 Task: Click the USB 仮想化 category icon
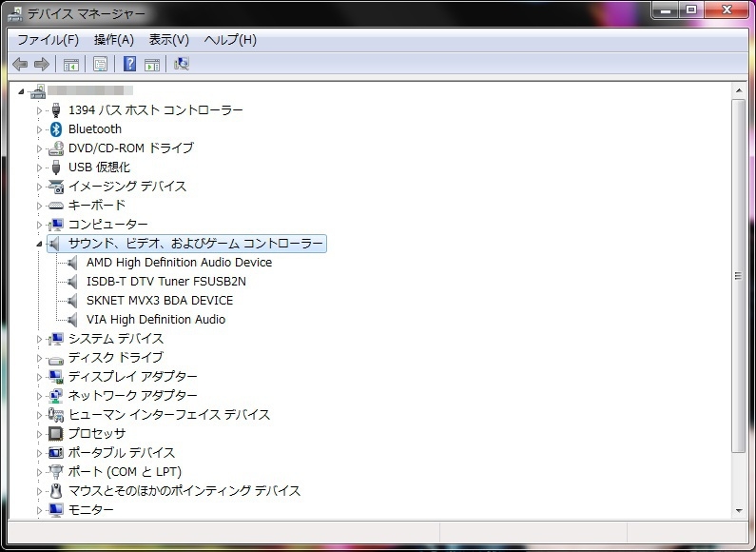point(56,168)
